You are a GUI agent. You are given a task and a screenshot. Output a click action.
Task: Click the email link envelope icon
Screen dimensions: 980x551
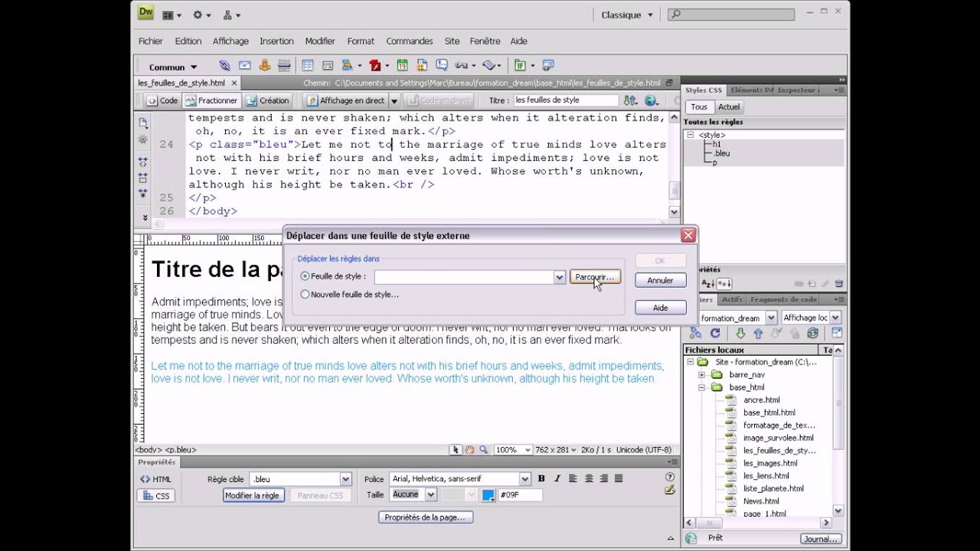[245, 66]
